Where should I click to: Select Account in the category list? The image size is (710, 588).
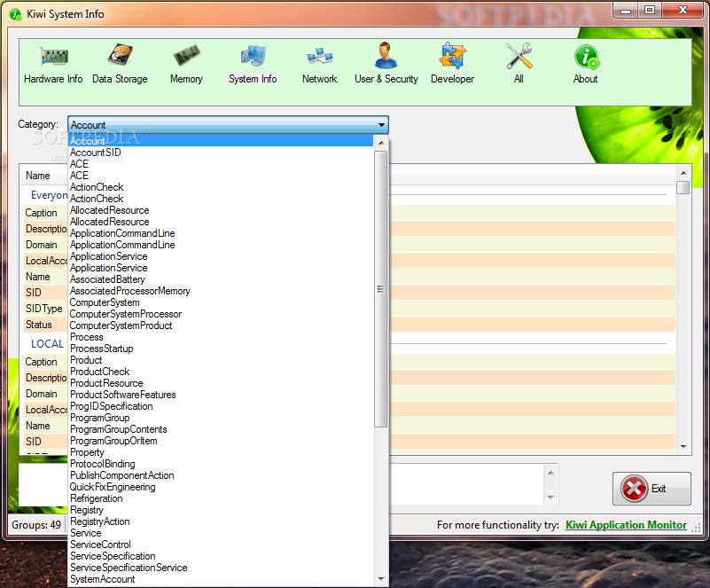[x=221, y=141]
